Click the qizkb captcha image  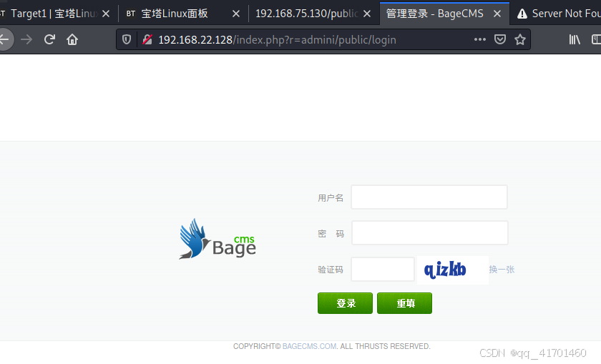click(x=452, y=270)
